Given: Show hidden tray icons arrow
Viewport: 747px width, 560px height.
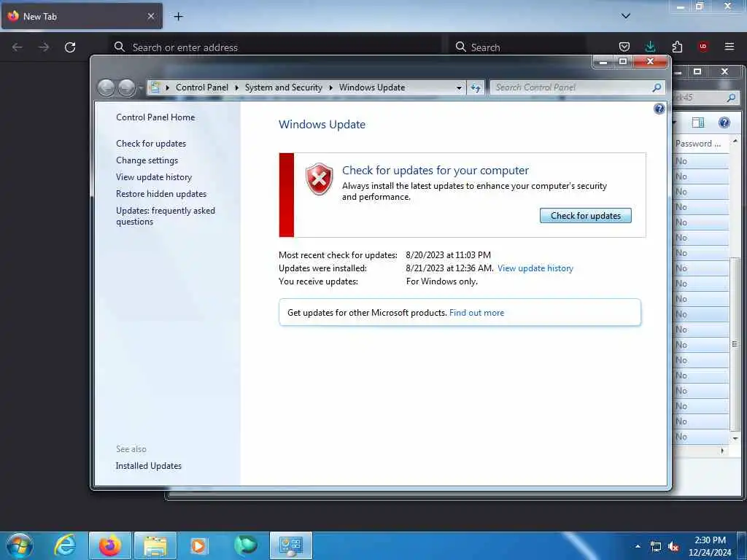Looking at the screenshot, I should 638,546.
